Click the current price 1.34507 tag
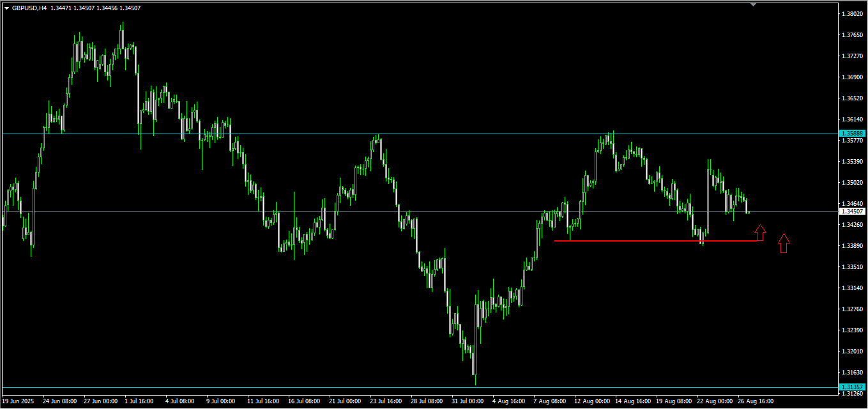868x409 pixels. (x=852, y=211)
